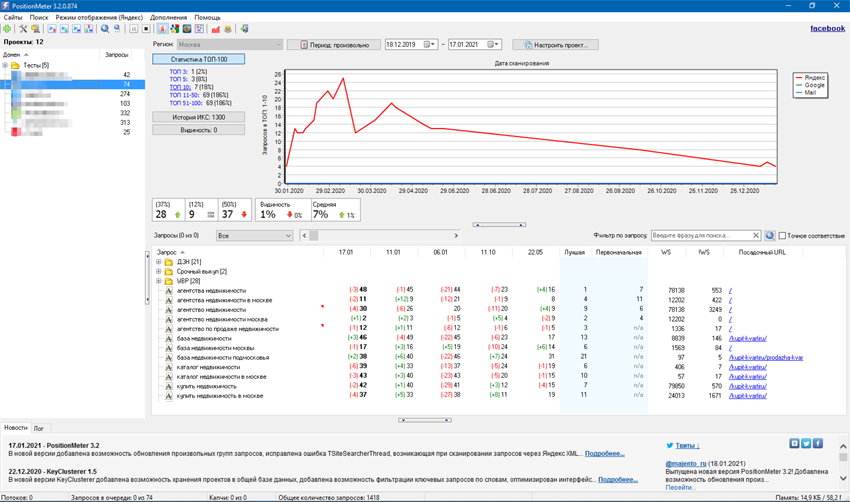Open the 'Регион' Москва dropdown

point(230,44)
